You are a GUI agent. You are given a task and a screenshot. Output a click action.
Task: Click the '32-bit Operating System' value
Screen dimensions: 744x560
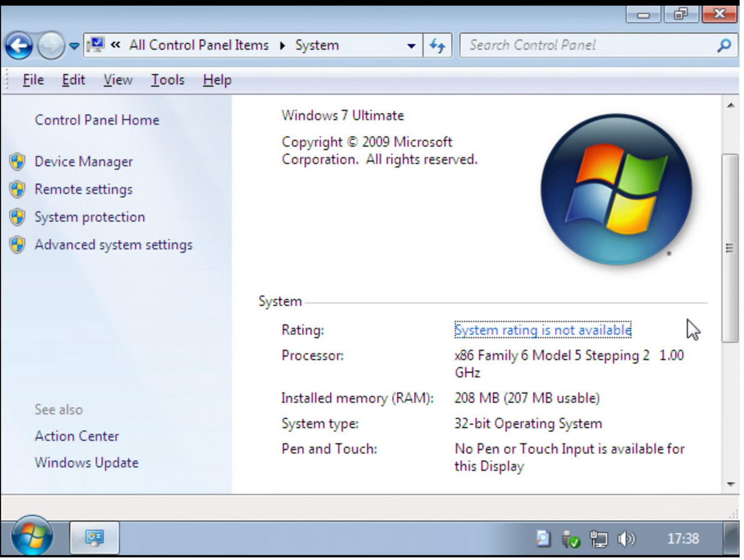click(x=528, y=424)
